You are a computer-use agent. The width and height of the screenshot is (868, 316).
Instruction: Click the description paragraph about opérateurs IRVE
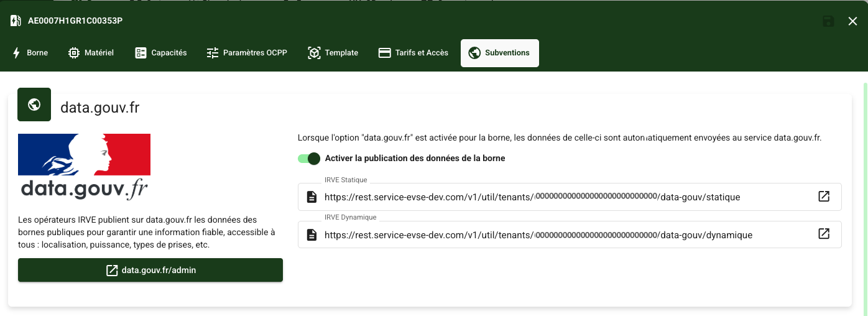click(x=147, y=232)
